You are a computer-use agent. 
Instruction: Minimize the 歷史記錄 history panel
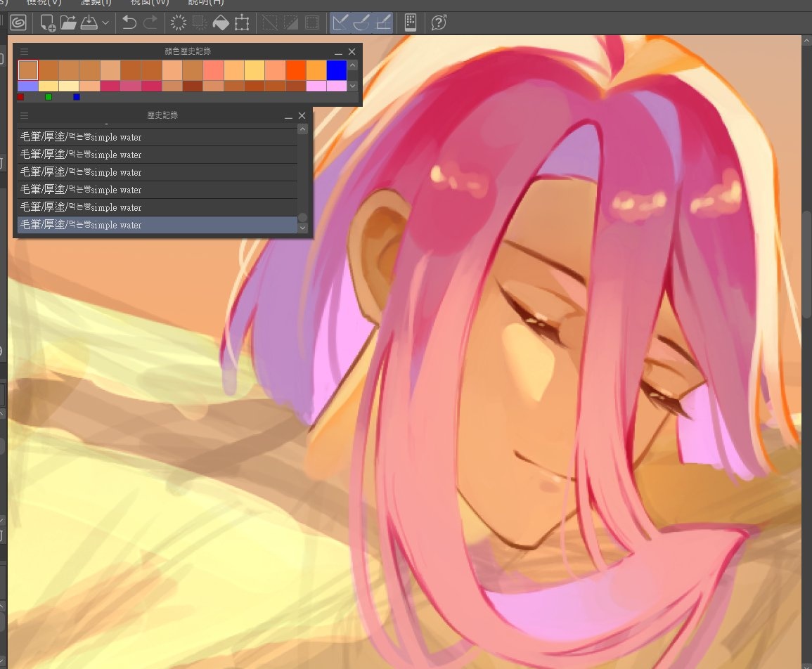tap(288, 115)
